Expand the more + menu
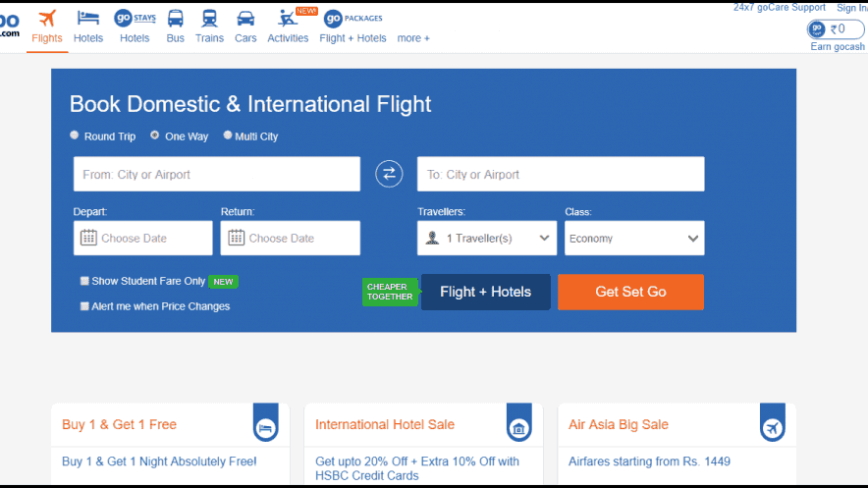868x488 pixels. (413, 38)
